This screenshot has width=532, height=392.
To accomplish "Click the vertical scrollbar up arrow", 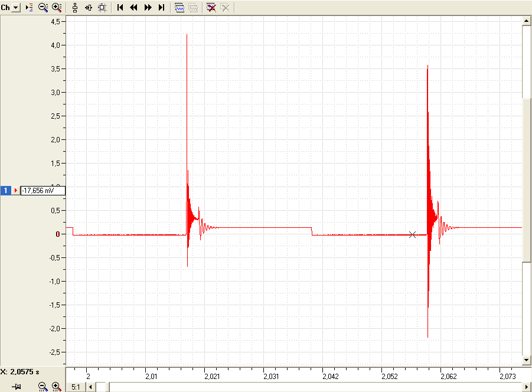I will click(x=526, y=21).
